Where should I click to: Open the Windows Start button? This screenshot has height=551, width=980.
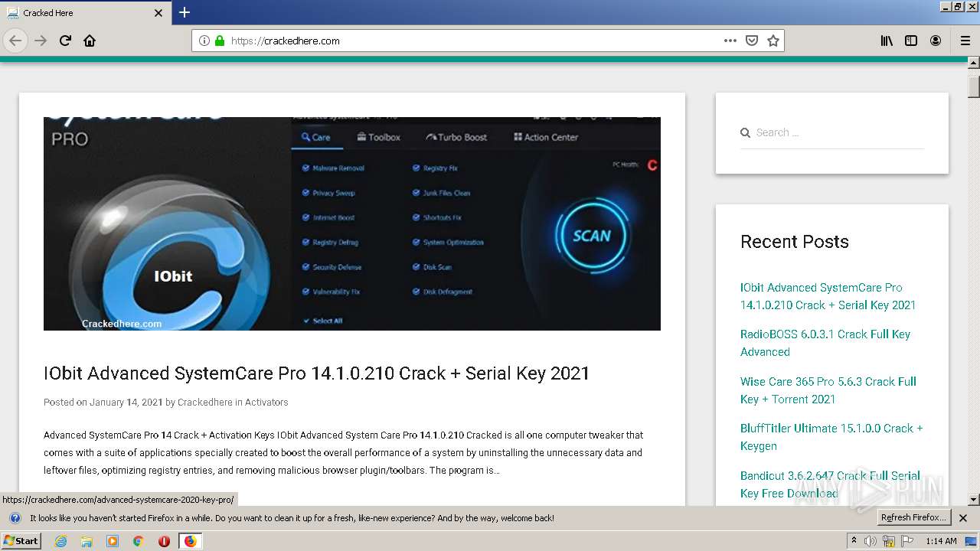point(21,541)
